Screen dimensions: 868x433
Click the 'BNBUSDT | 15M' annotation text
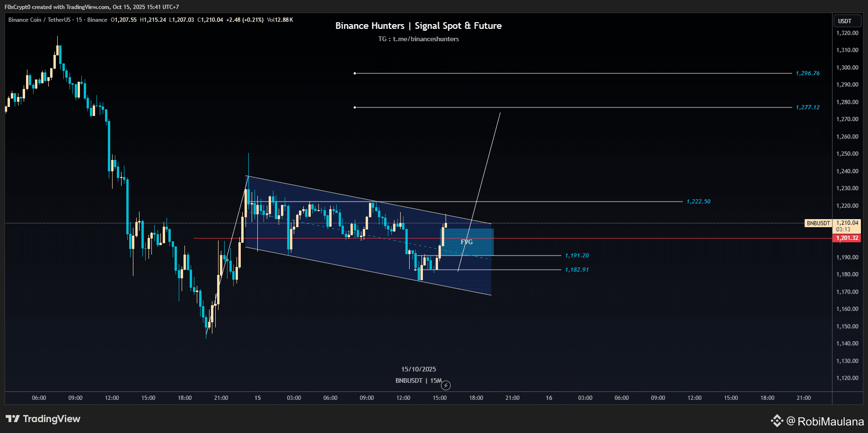click(419, 380)
